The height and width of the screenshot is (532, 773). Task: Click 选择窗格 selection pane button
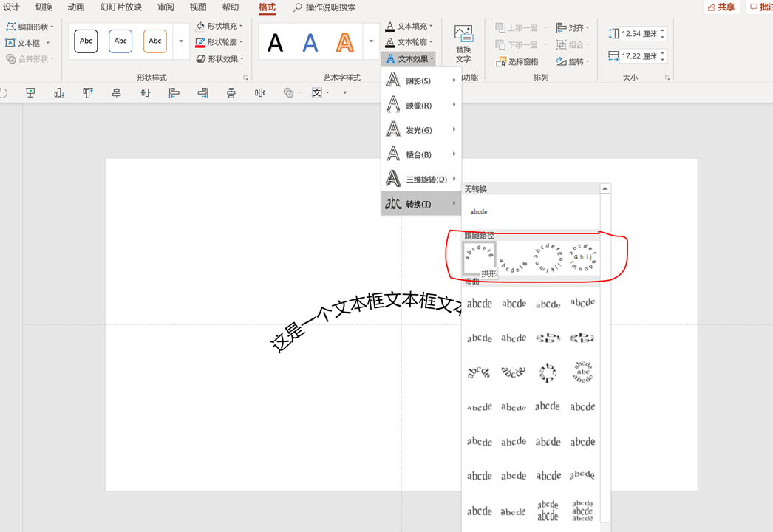[x=517, y=61]
